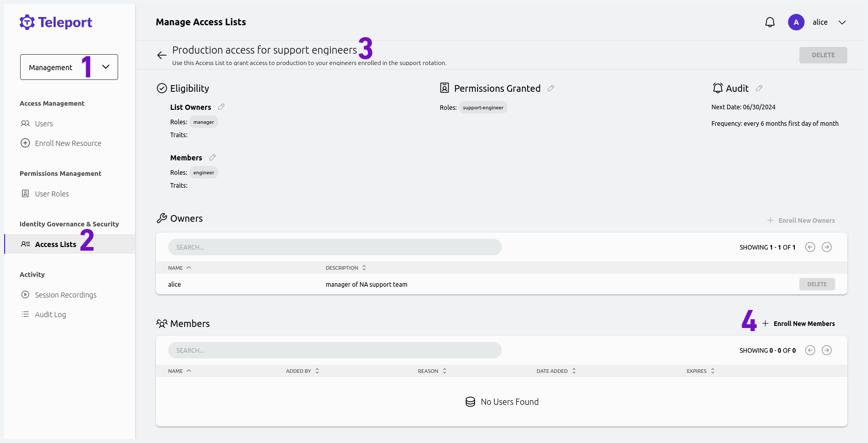
Task: Delete alice from the Owners list
Action: click(817, 284)
